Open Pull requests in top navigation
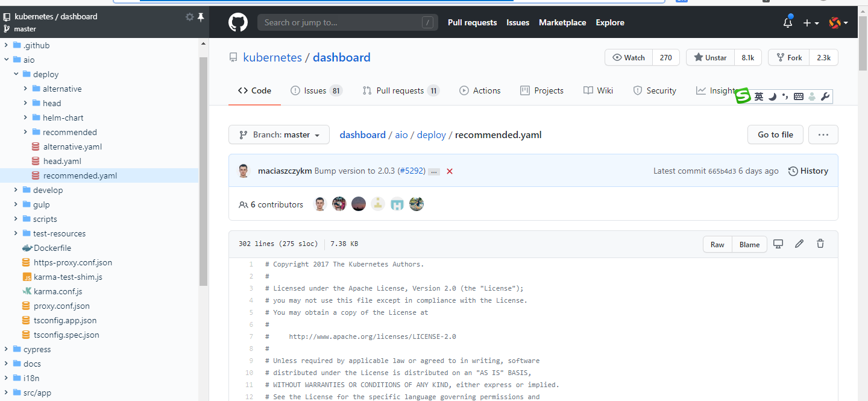This screenshot has width=868, height=401. coord(473,22)
